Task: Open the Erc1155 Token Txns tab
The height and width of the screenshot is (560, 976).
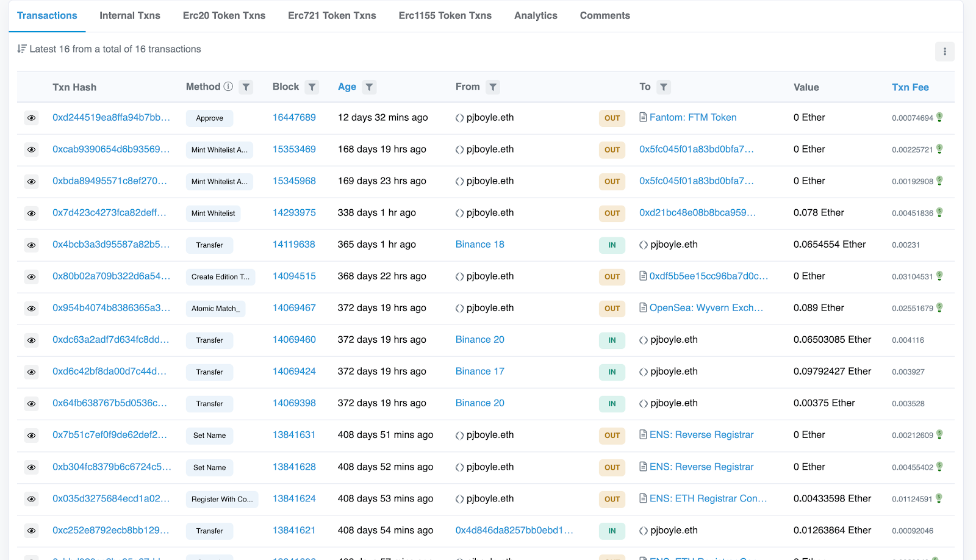Action: point(445,15)
